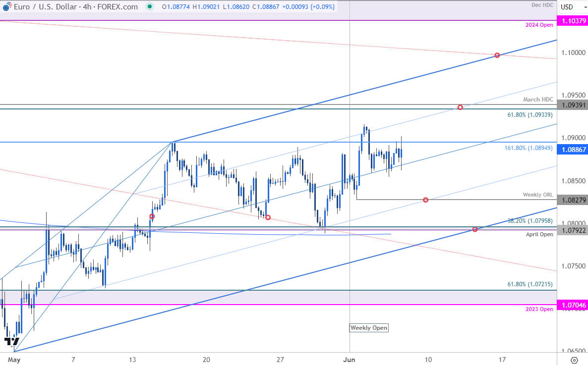The image size is (588, 365).
Task: Click red circle marker on March HDC line
Action: pyautogui.click(x=460, y=107)
